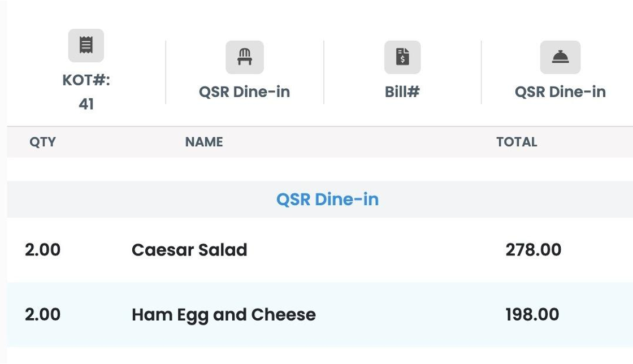Image resolution: width=633 pixels, height=364 pixels.
Task: Click the chair table icon
Action: pos(245,57)
